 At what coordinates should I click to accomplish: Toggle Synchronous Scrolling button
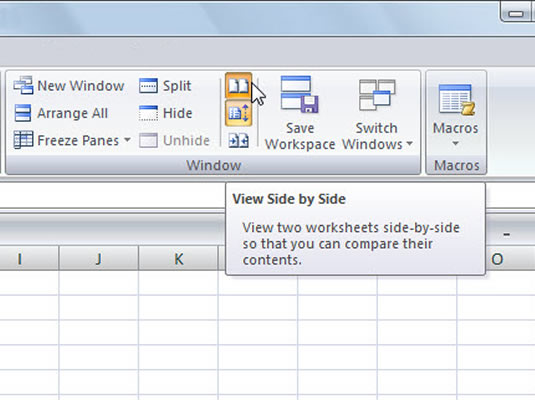pos(238,113)
